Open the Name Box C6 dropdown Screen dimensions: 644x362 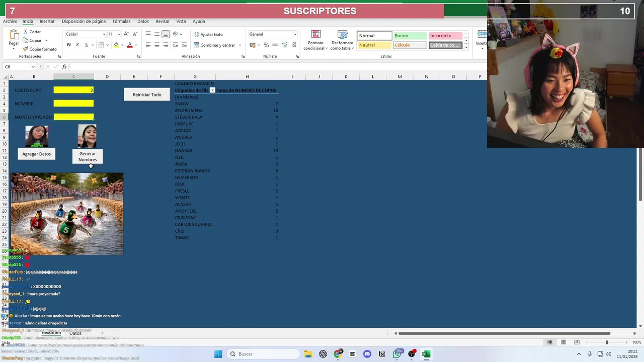tap(33, 66)
